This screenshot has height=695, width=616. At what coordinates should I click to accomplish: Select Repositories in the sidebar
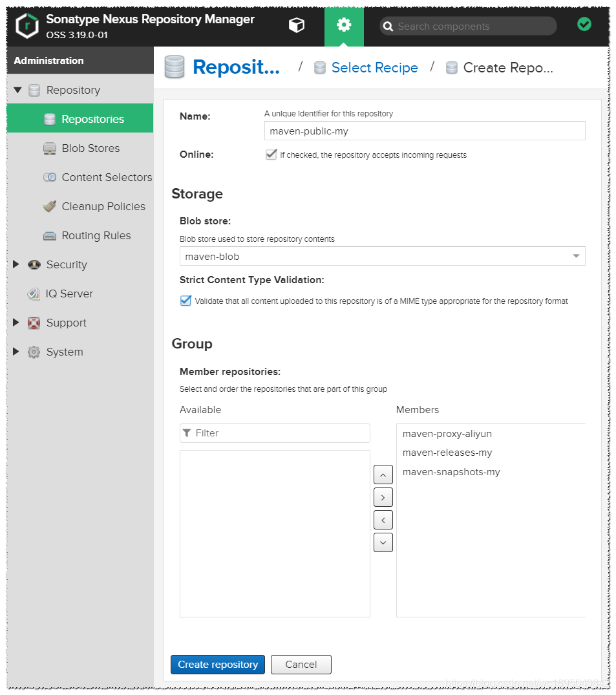point(80,118)
